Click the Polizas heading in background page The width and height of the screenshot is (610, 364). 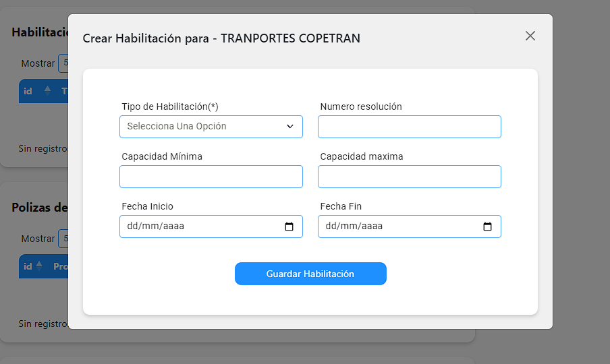[x=40, y=208]
